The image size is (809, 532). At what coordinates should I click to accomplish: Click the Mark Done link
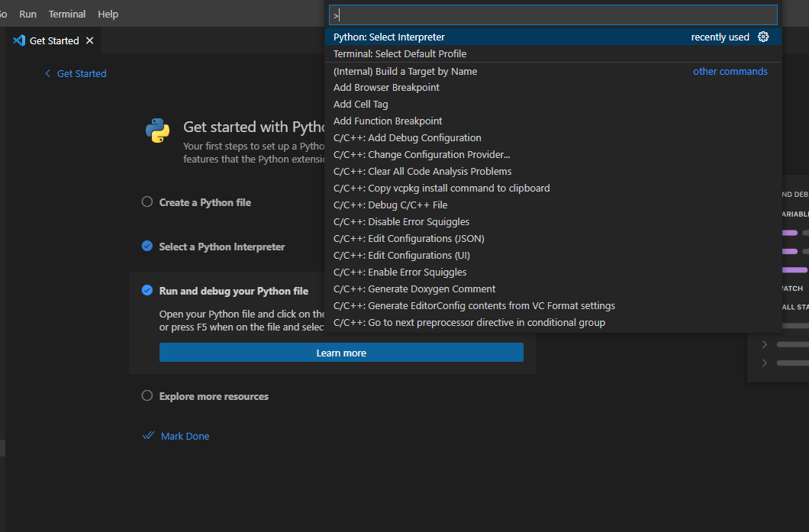[x=185, y=436]
